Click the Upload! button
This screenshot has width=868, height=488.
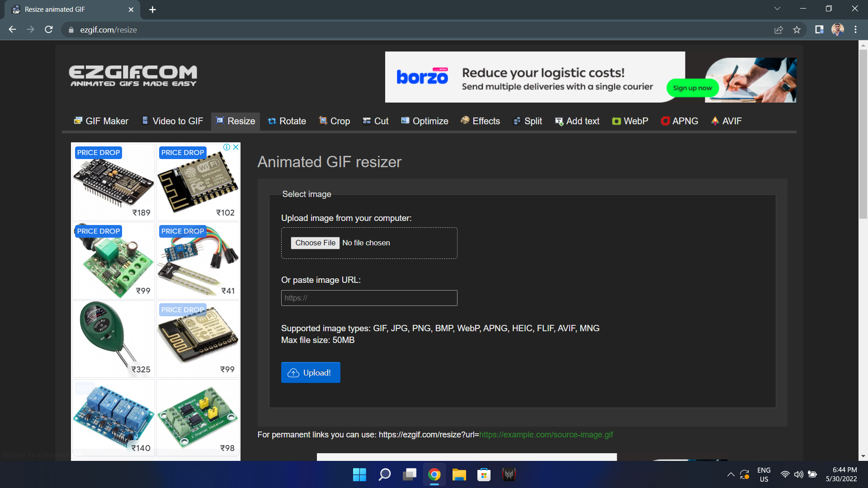pyautogui.click(x=311, y=372)
